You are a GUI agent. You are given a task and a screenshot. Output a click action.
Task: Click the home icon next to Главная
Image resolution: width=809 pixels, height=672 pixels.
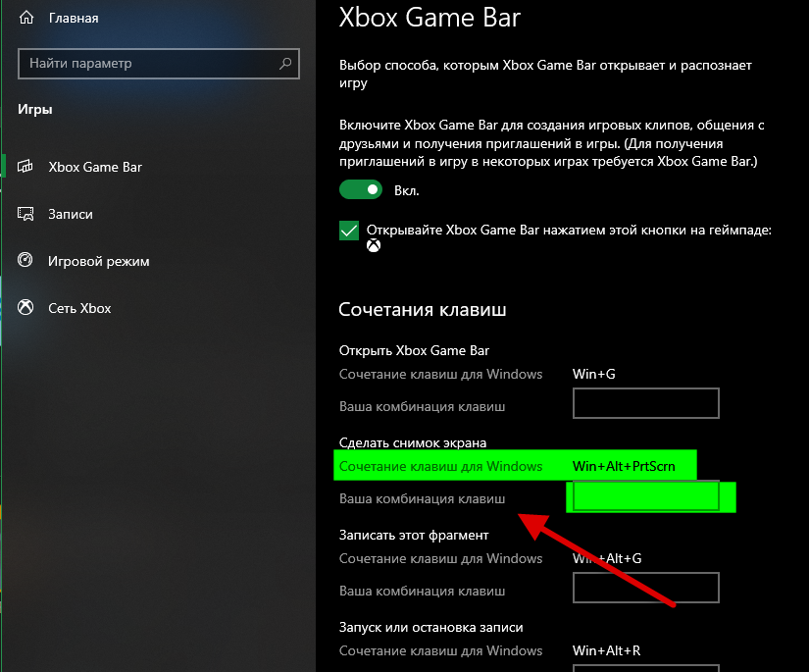pyautogui.click(x=26, y=18)
